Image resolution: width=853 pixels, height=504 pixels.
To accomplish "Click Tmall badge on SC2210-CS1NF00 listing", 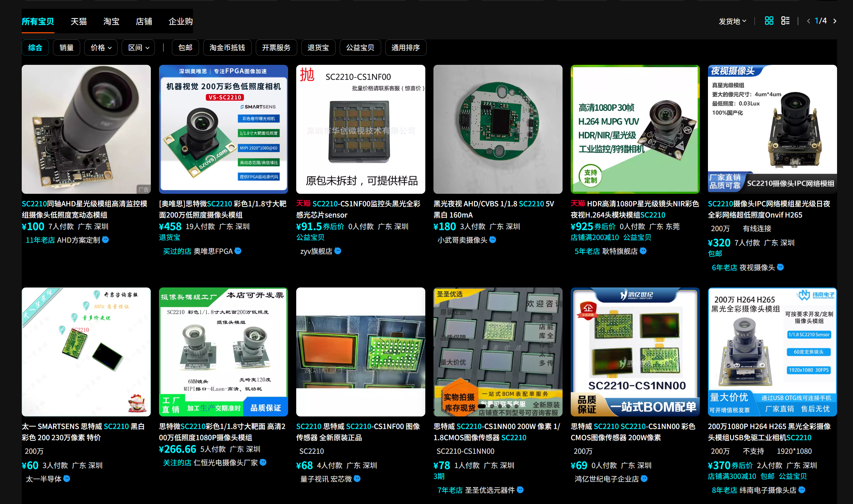I will pos(303,203).
